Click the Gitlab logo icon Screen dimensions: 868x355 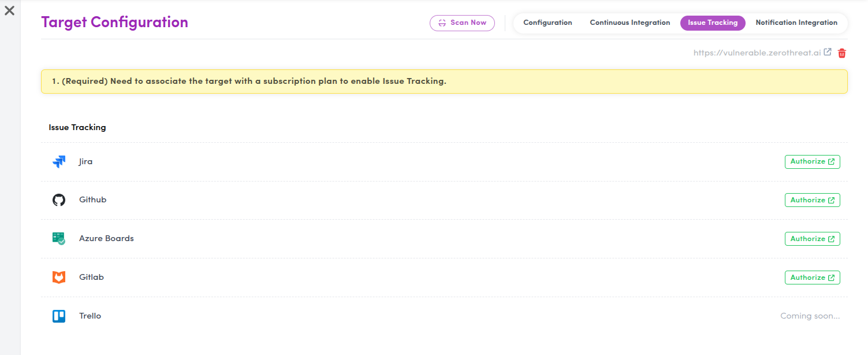[x=59, y=278]
